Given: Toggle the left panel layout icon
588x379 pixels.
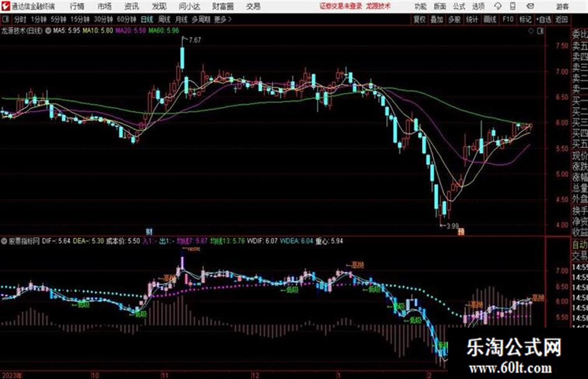Looking at the screenshot, I should (x=5, y=19).
